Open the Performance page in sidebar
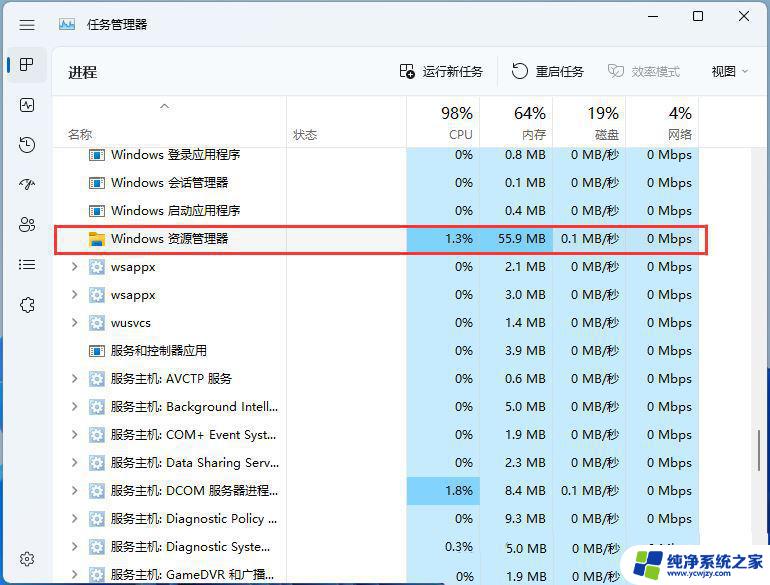This screenshot has width=770, height=585. coord(27,105)
